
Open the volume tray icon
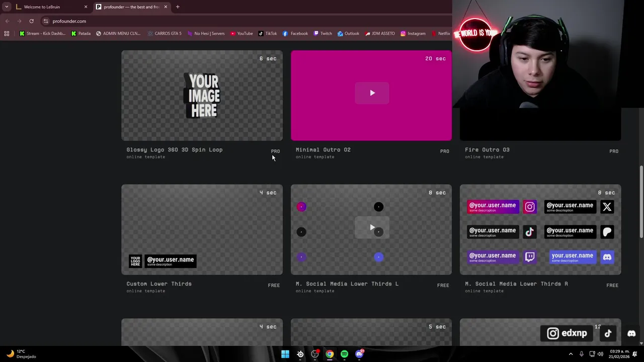[x=601, y=354]
